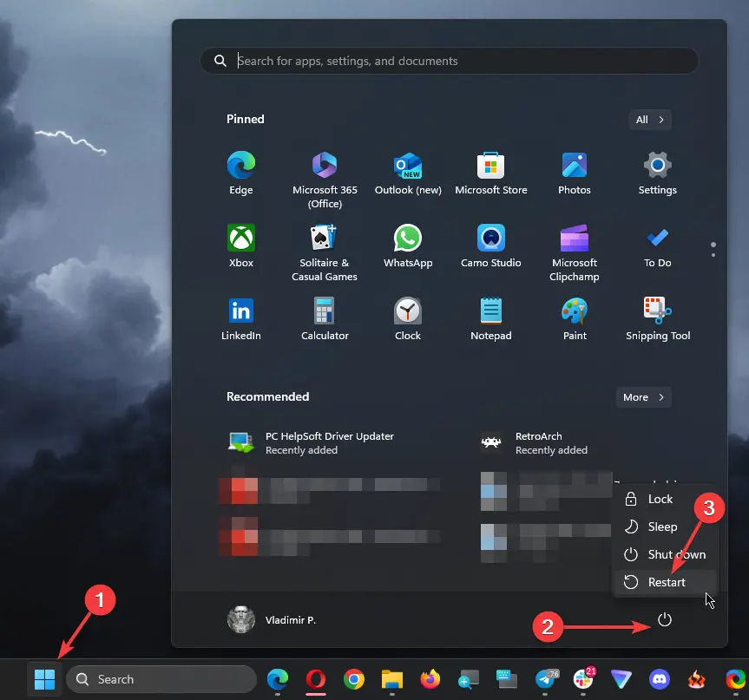The height and width of the screenshot is (700, 749).
Task: Choose Restart from power menu
Action: coord(665,582)
